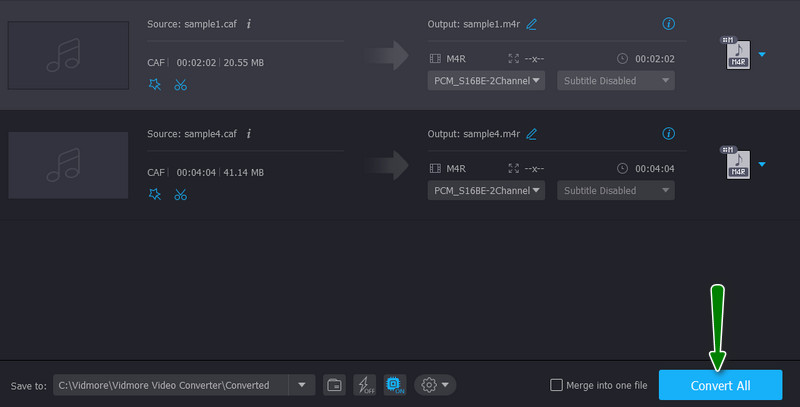Open output info for sample4.m4r
Screen dimensions: 800x407
(669, 133)
